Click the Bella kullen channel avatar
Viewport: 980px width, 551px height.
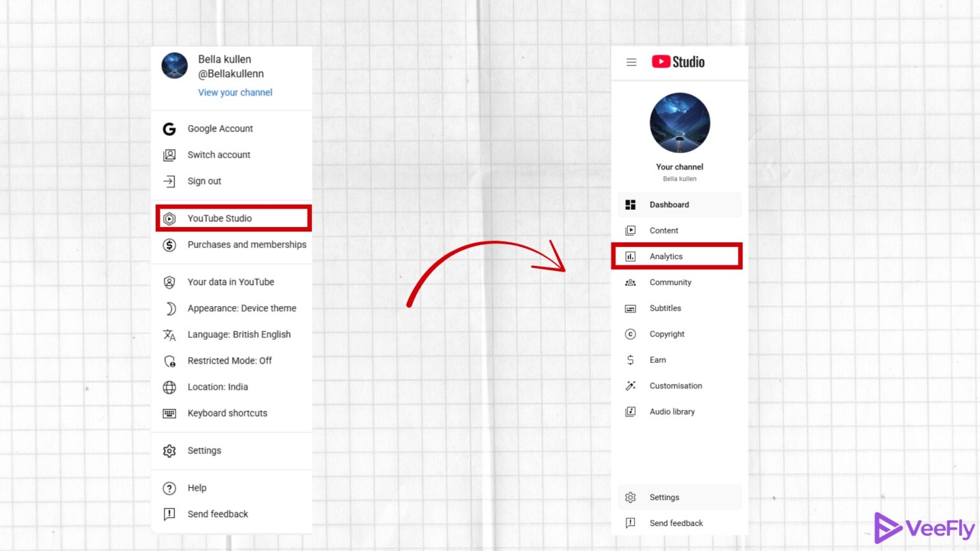[x=174, y=66]
